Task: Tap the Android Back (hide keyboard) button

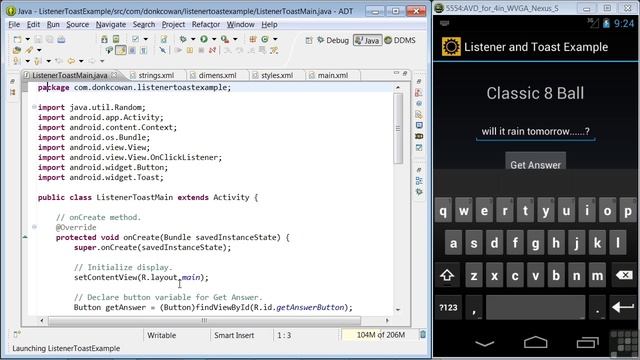Action: coord(485,343)
